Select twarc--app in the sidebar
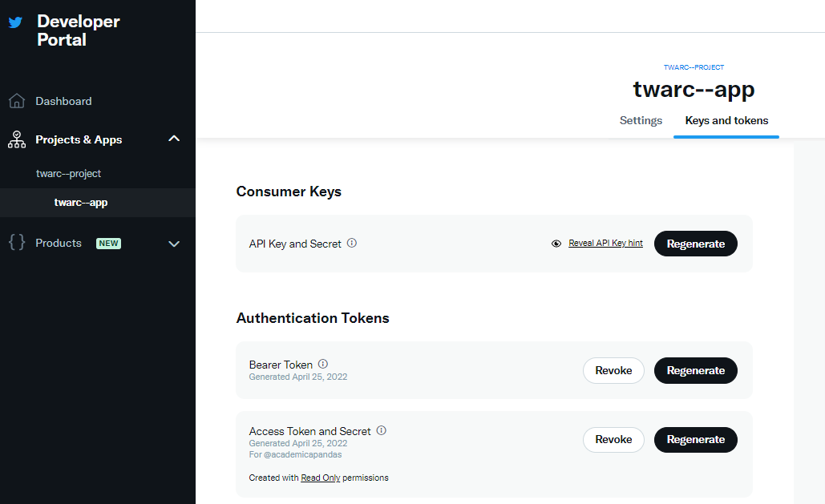The height and width of the screenshot is (504, 825). pyautogui.click(x=81, y=203)
